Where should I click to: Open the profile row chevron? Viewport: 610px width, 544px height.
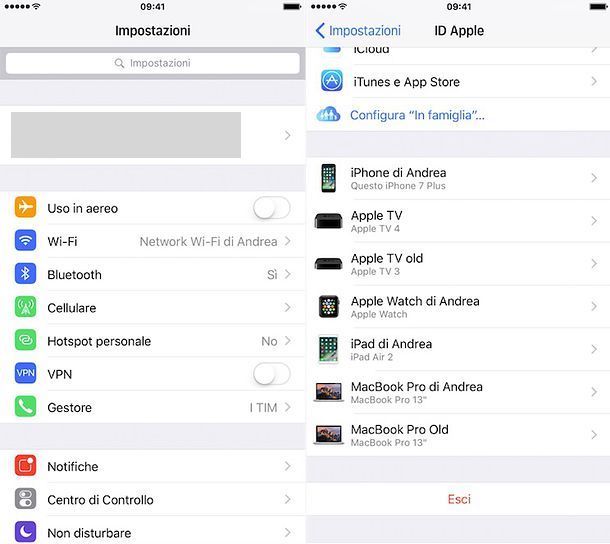(287, 135)
